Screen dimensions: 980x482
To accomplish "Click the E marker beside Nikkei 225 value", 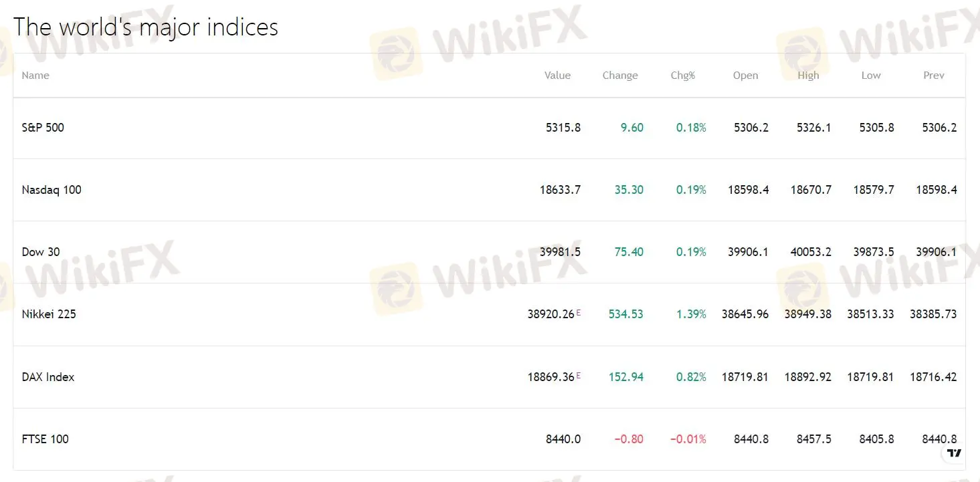I will pyautogui.click(x=579, y=313).
